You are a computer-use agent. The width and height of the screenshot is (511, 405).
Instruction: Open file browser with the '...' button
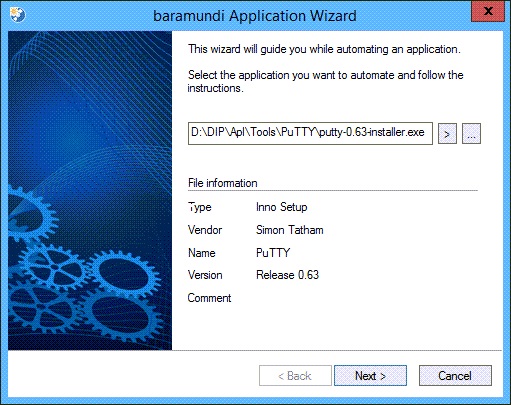(471, 134)
